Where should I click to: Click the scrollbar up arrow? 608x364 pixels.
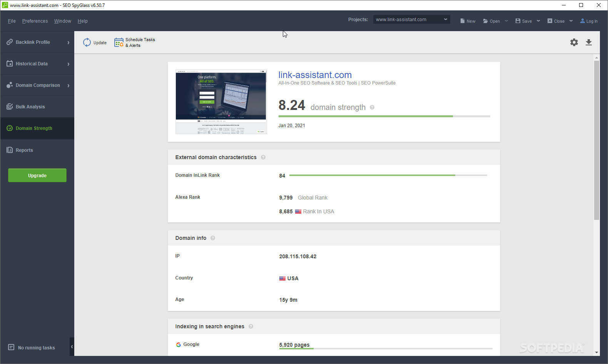point(597,58)
